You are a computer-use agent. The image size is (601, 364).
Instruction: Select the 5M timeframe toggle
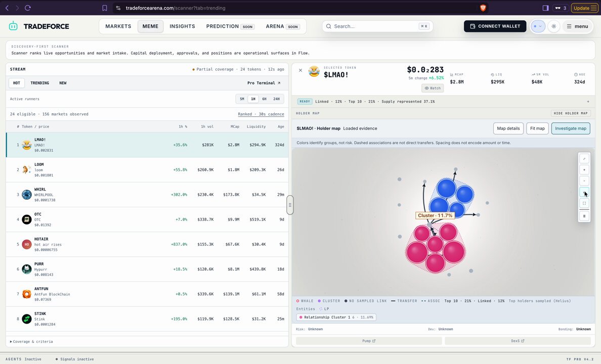[x=242, y=99]
